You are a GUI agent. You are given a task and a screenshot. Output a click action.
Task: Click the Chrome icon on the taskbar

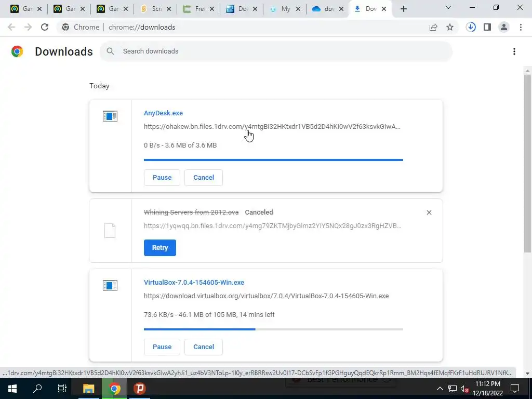pyautogui.click(x=115, y=389)
